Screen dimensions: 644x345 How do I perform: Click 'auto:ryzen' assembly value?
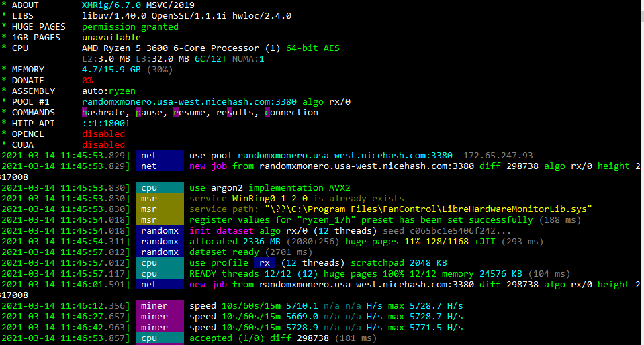click(x=109, y=91)
